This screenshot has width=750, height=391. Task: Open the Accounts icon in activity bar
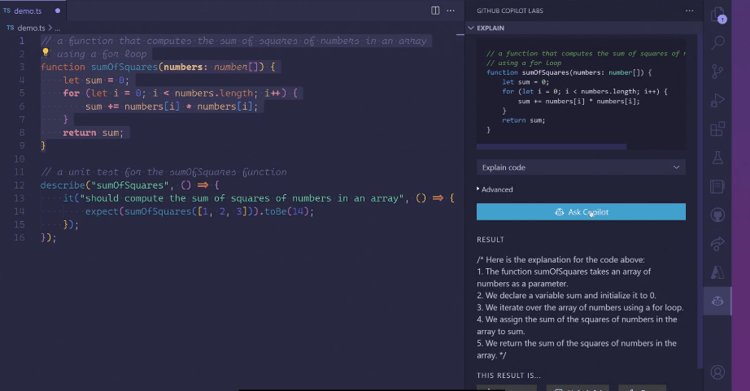pos(717,372)
